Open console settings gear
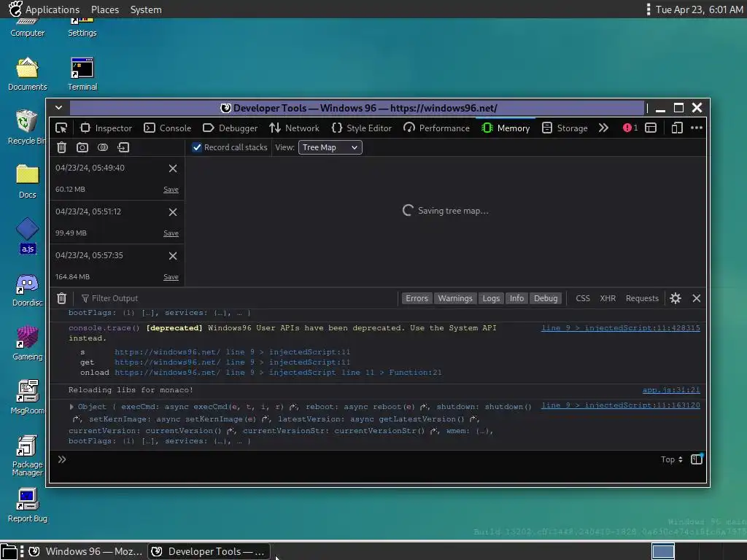Image resolution: width=747 pixels, height=560 pixels. coord(676,298)
